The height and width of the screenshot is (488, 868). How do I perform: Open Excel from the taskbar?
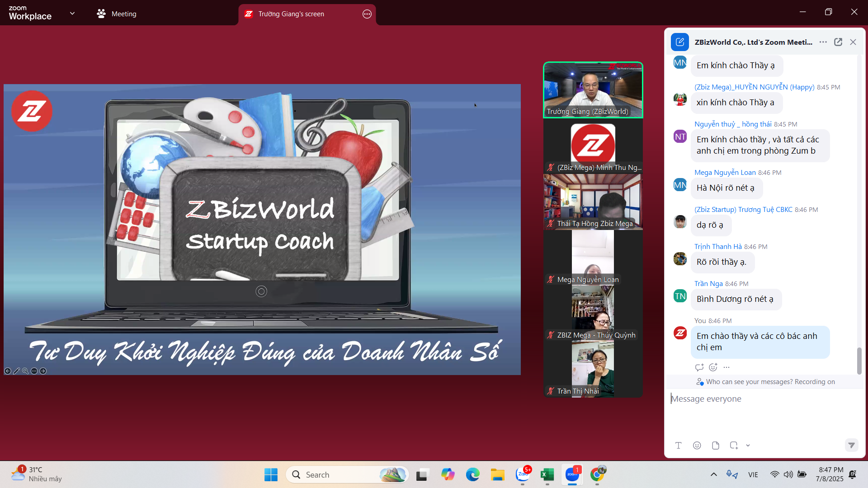[547, 475]
